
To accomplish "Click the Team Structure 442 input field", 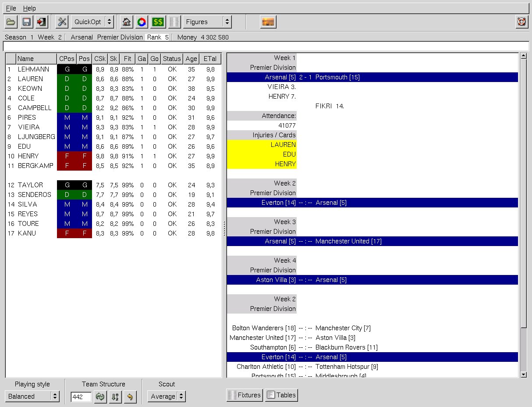I will coord(81,396).
